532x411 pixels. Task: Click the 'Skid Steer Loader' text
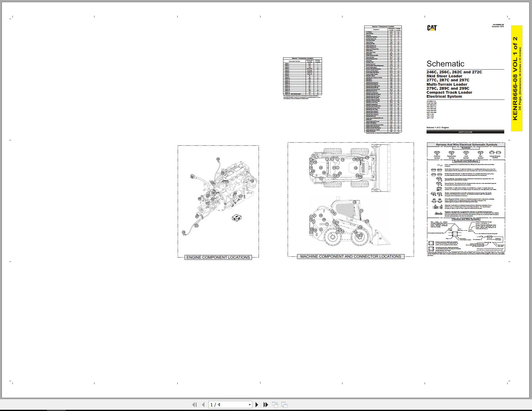coord(444,76)
